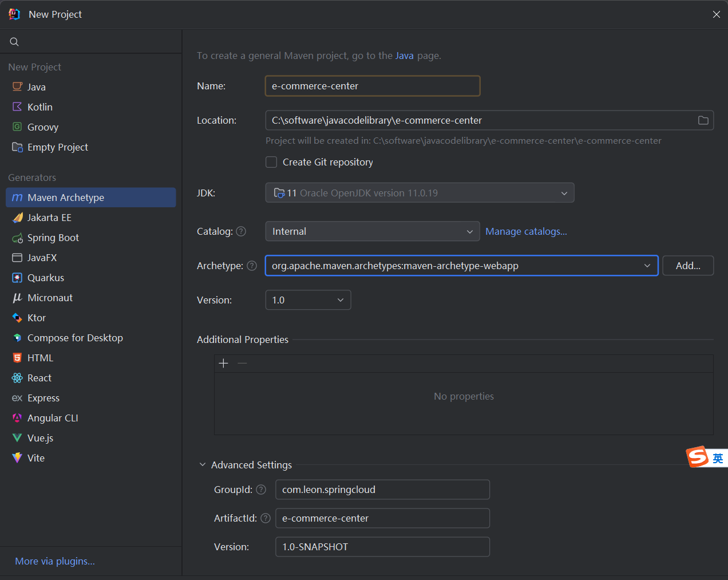Select Spring Boot generator
The width and height of the screenshot is (728, 580).
(x=53, y=238)
